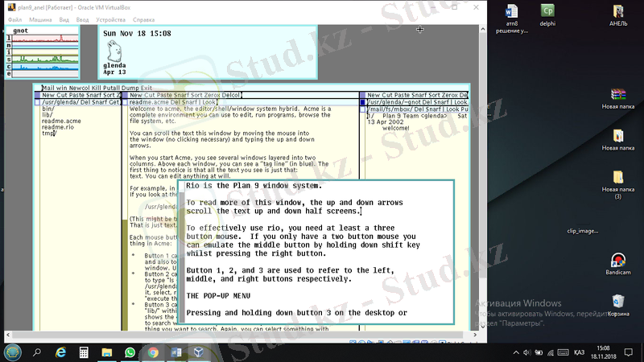Open readme.rio in the directory listing
Viewport: 644px width, 362px height.
point(58,127)
